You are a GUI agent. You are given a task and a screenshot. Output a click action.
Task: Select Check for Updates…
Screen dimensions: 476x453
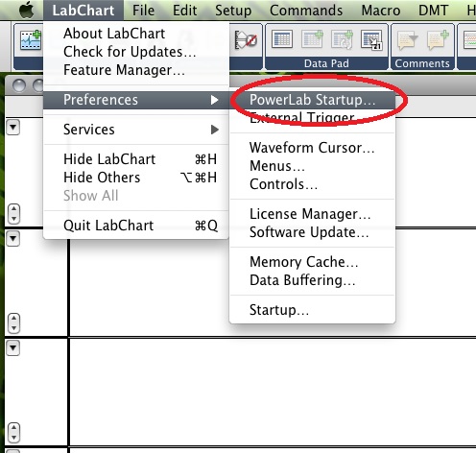[136, 52]
